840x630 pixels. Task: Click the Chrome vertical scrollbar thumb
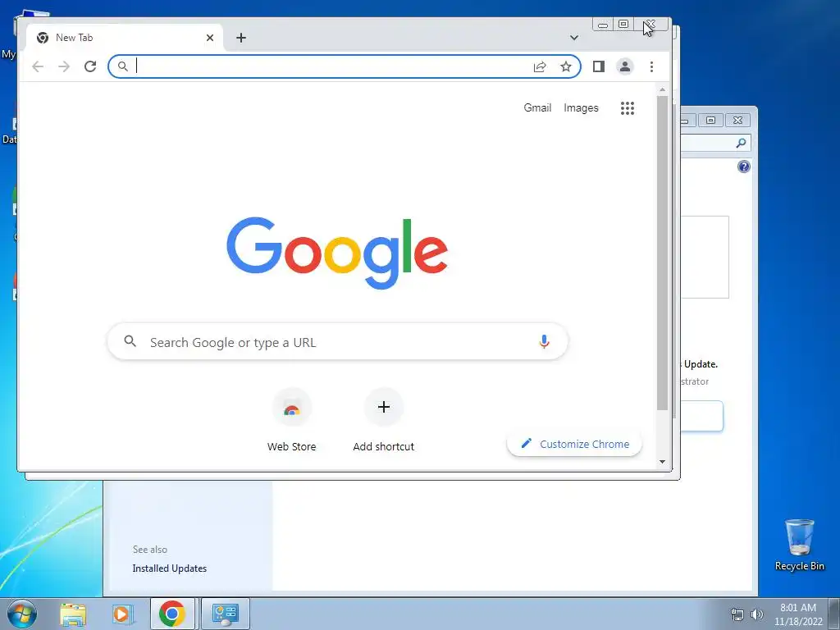point(662,253)
